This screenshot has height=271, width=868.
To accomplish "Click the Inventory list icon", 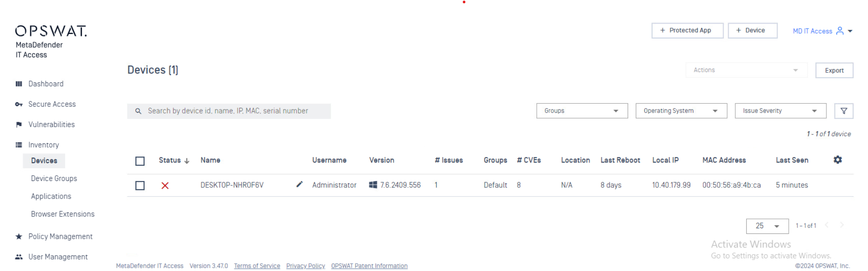I will [19, 145].
